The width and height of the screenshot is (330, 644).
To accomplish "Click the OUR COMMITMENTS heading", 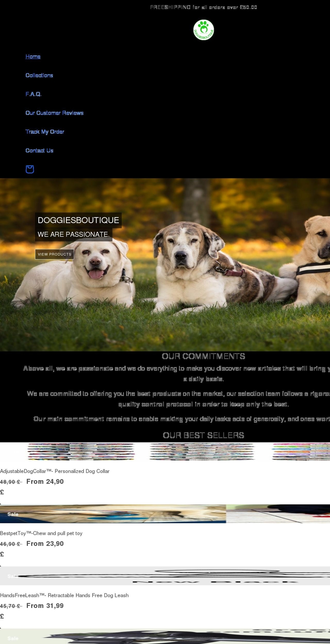I will click(x=203, y=356).
